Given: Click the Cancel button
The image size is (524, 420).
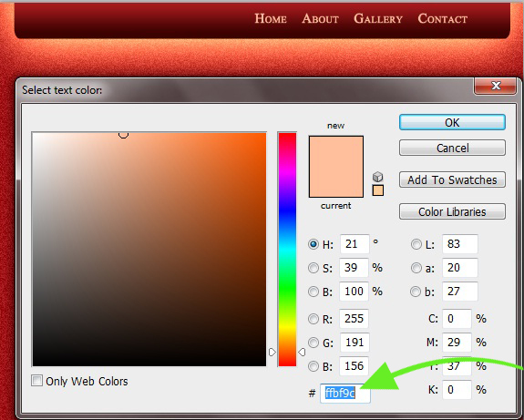Looking at the screenshot, I should [452, 148].
